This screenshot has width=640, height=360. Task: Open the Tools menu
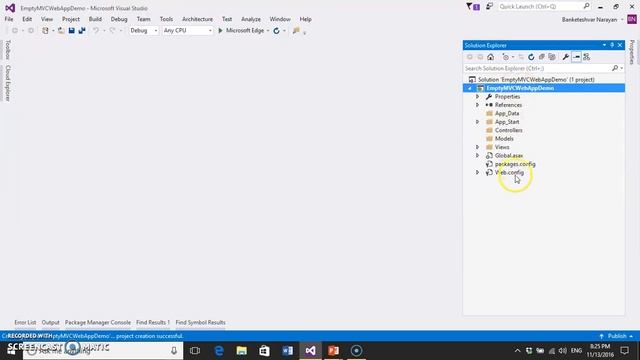tap(166, 19)
